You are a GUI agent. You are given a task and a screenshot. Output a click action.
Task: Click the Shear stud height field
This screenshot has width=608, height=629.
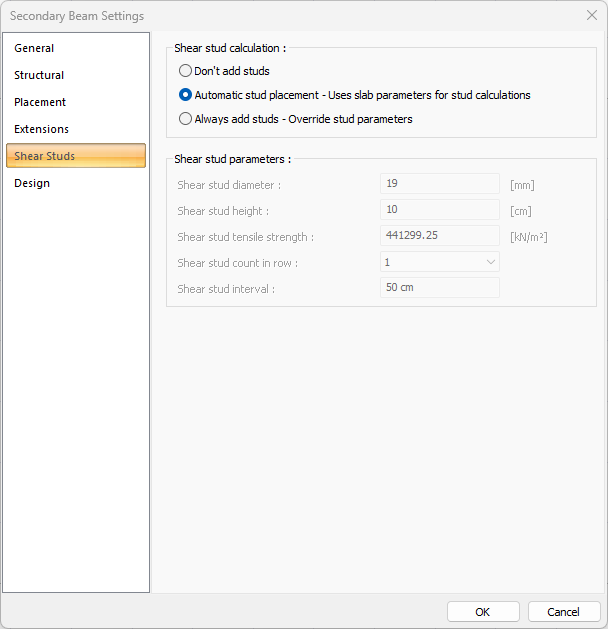pyautogui.click(x=439, y=210)
